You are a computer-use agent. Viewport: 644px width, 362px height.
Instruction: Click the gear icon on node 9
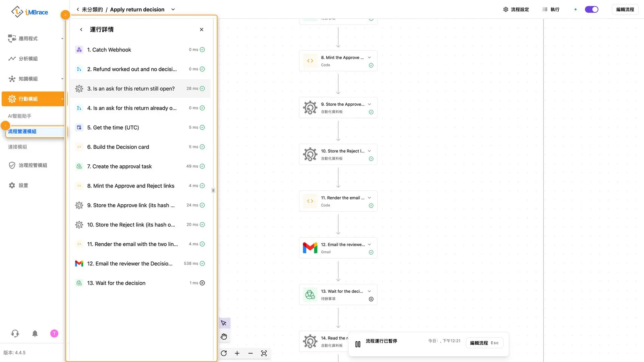pyautogui.click(x=310, y=107)
